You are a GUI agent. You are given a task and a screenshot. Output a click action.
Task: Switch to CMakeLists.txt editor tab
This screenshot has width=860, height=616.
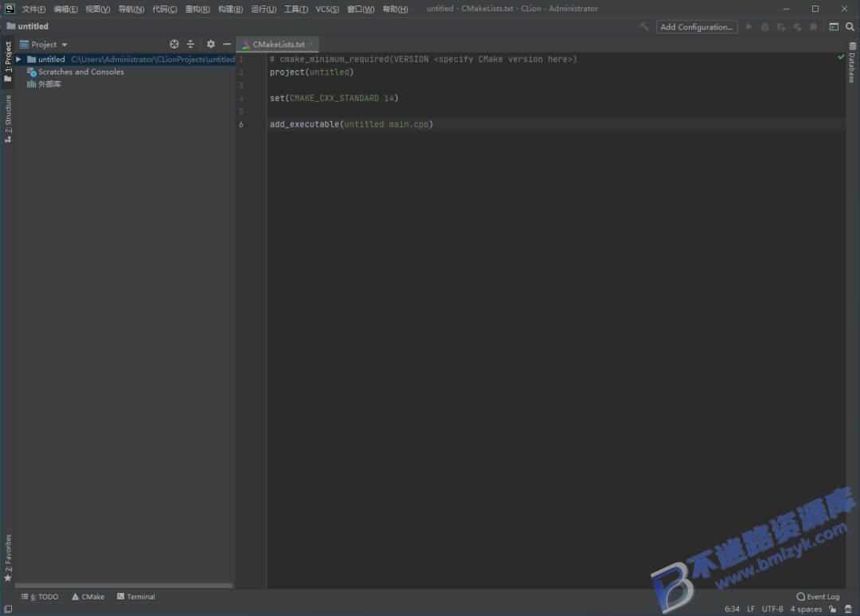pos(278,45)
